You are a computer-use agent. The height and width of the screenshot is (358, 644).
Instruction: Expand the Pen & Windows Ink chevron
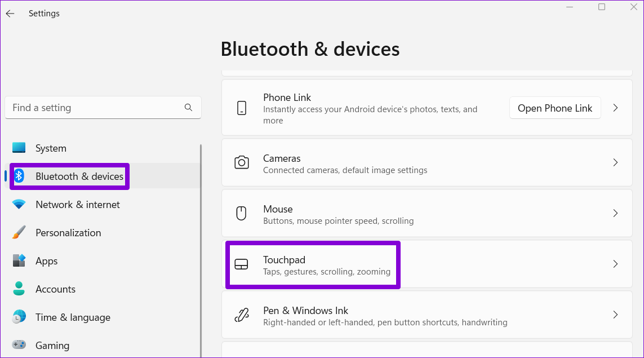coord(615,315)
